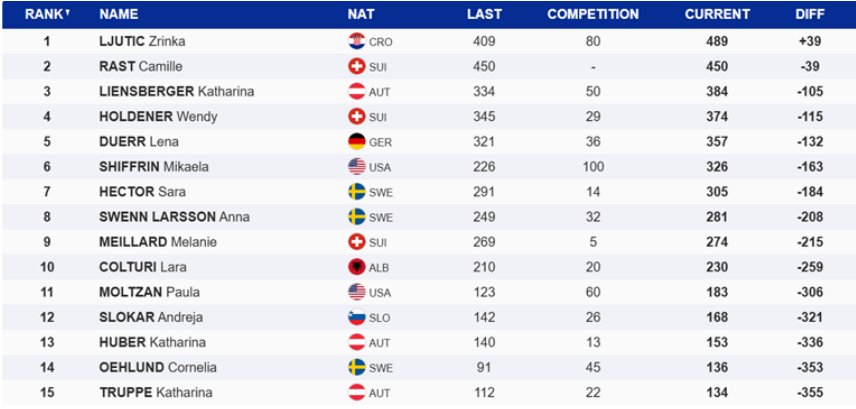Viewport: 856px width, 409px height.
Task: Click the Swiss flag next to RAST Camille
Action: [355, 67]
